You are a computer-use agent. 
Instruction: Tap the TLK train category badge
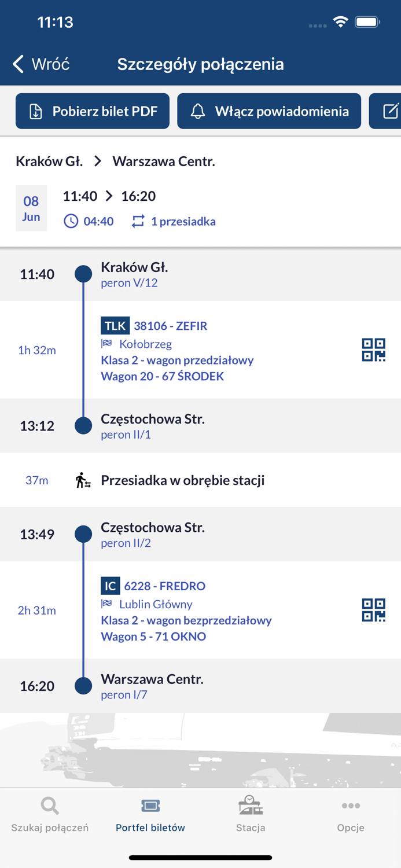pyautogui.click(x=115, y=326)
